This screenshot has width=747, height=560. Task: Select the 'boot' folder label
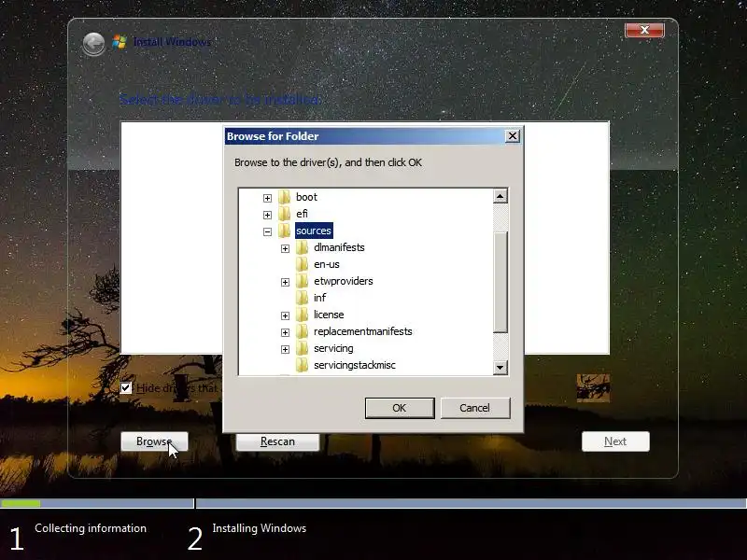(x=306, y=197)
